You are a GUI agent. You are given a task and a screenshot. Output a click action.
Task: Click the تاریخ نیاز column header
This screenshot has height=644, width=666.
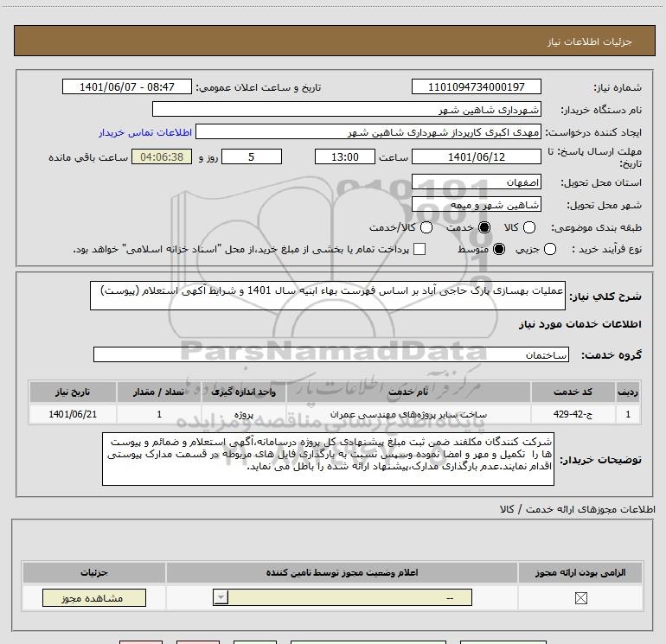tap(73, 392)
